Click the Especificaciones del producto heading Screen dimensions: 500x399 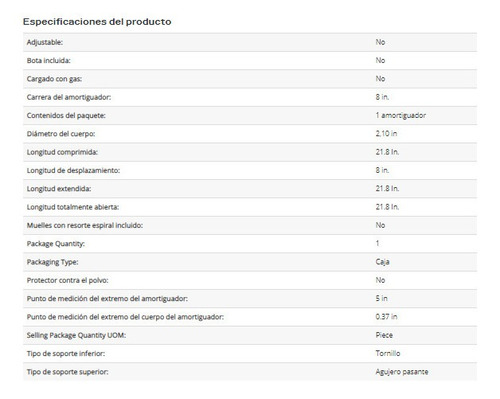click(x=97, y=22)
